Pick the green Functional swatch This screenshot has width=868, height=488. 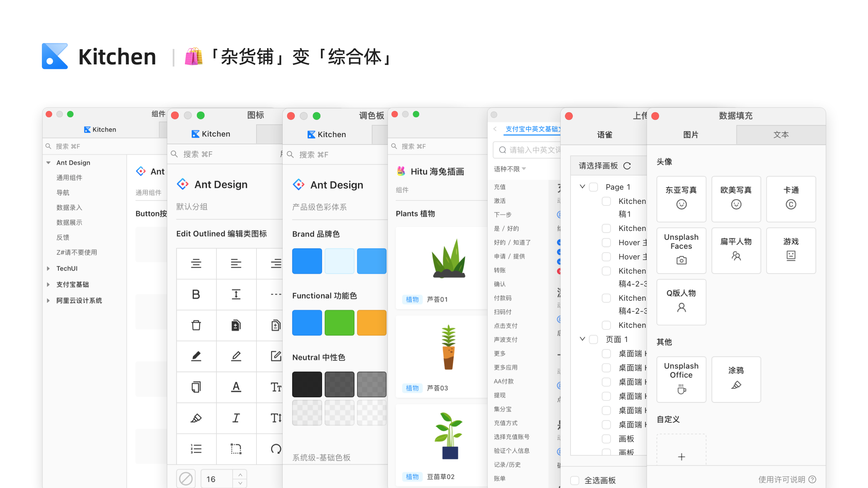pos(339,323)
